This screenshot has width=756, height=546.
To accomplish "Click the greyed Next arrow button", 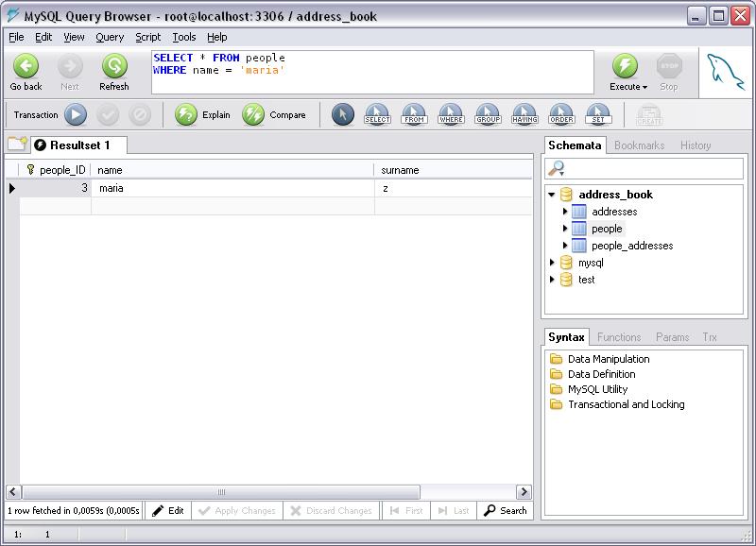I will pyautogui.click(x=70, y=66).
